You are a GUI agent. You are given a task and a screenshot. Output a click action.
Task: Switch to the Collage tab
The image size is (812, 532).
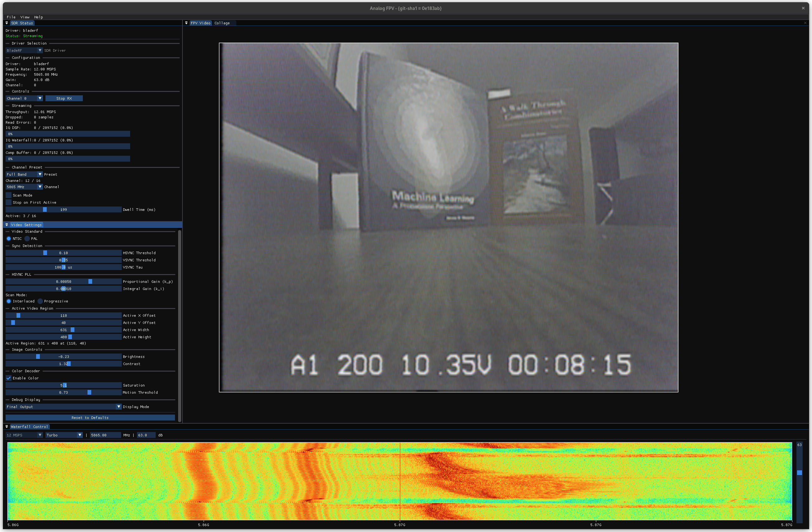222,23
